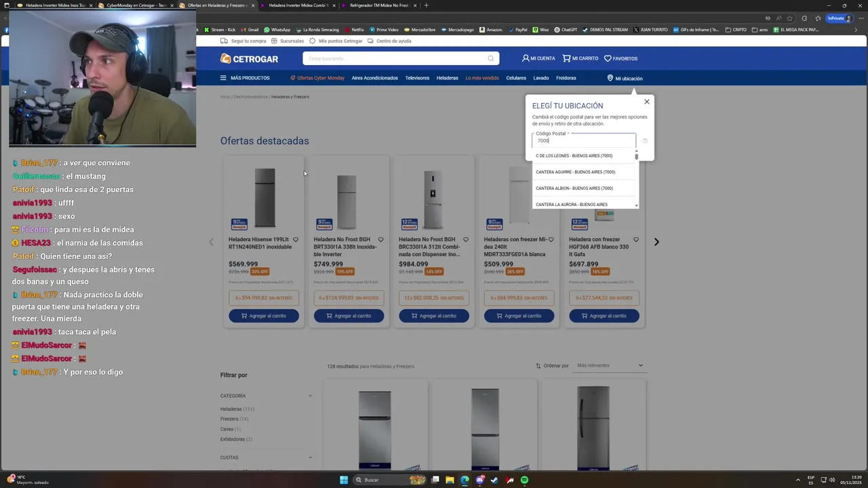This screenshot has width=868, height=488.
Task: Click Electrodomésticos breadcrumb link
Action: click(x=250, y=97)
